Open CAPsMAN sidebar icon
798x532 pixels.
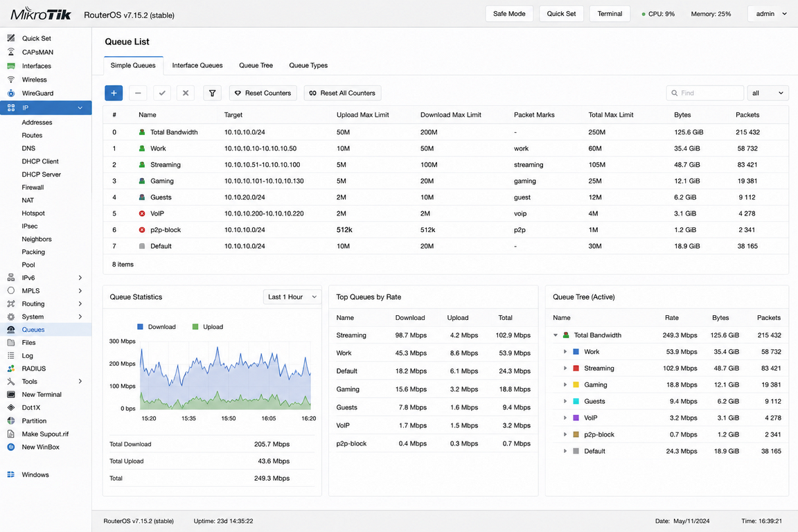tap(10, 52)
